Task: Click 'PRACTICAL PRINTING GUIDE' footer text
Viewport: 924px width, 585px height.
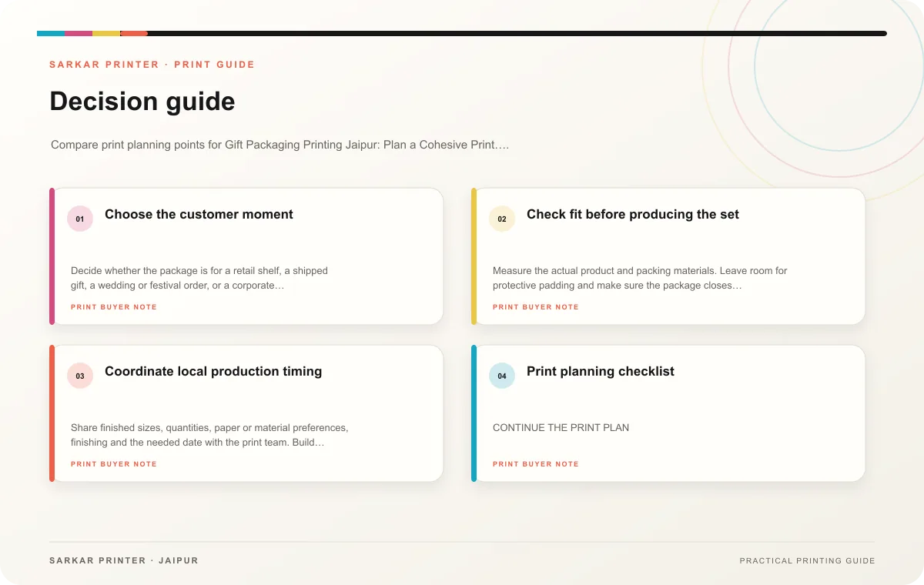Action: coord(807,561)
